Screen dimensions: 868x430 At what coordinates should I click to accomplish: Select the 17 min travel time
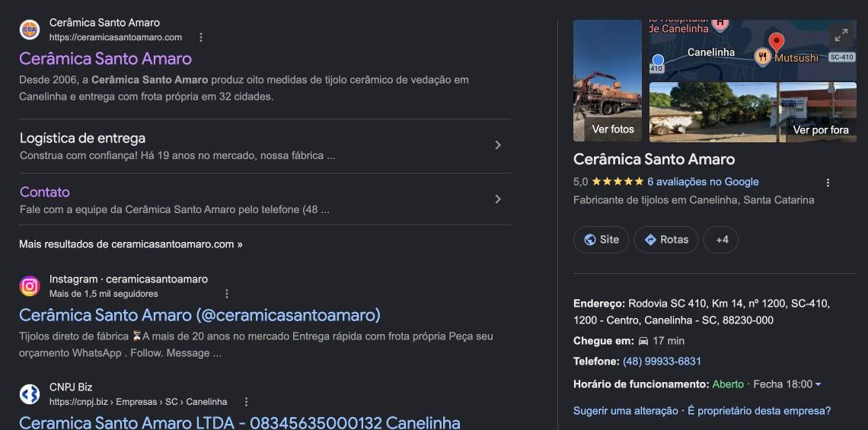click(669, 341)
